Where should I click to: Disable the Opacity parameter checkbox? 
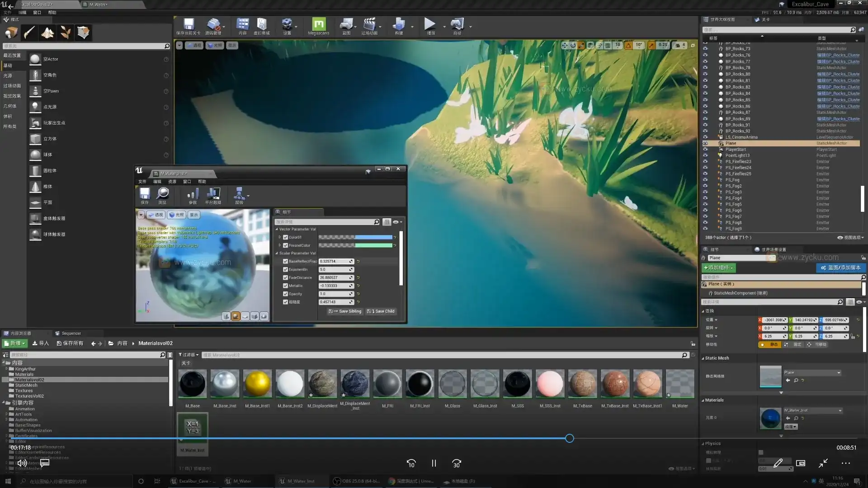click(x=285, y=294)
